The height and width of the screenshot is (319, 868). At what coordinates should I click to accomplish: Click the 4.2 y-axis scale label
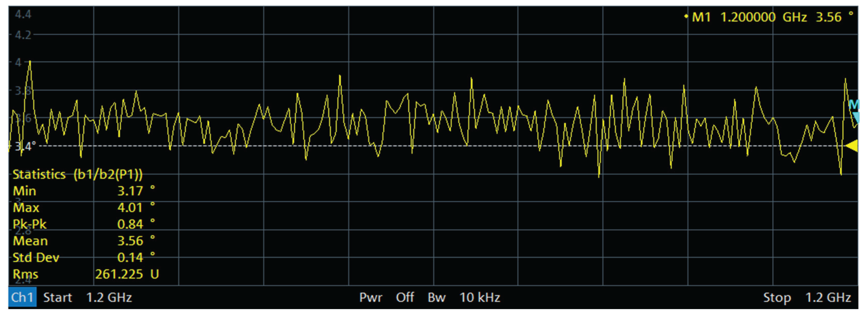coord(23,35)
